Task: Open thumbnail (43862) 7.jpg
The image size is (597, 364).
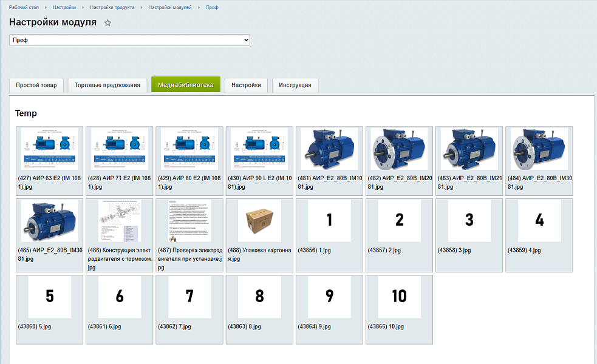Action: click(189, 297)
